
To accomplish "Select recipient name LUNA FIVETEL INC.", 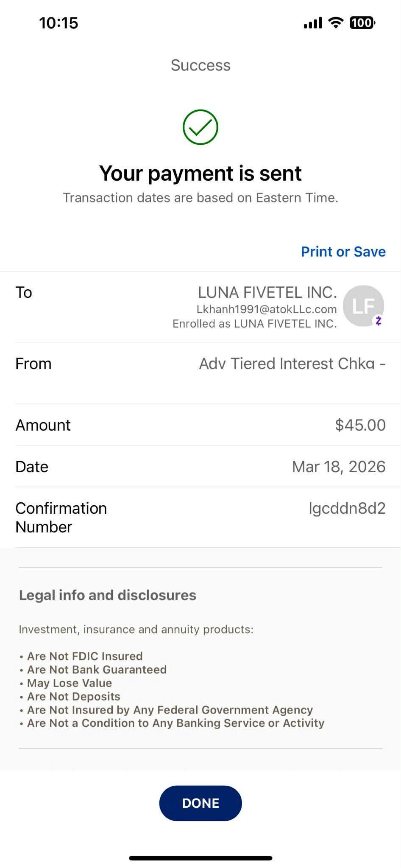I will [267, 292].
